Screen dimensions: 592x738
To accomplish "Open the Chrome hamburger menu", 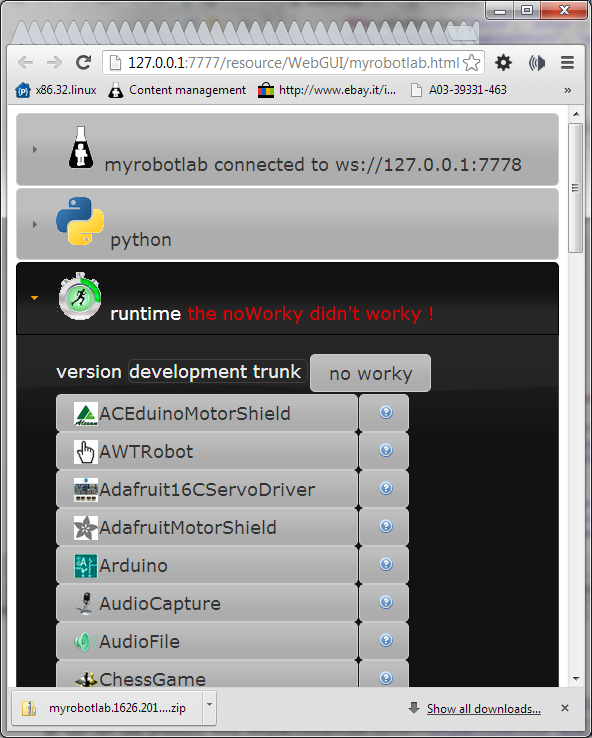I will tap(567, 63).
